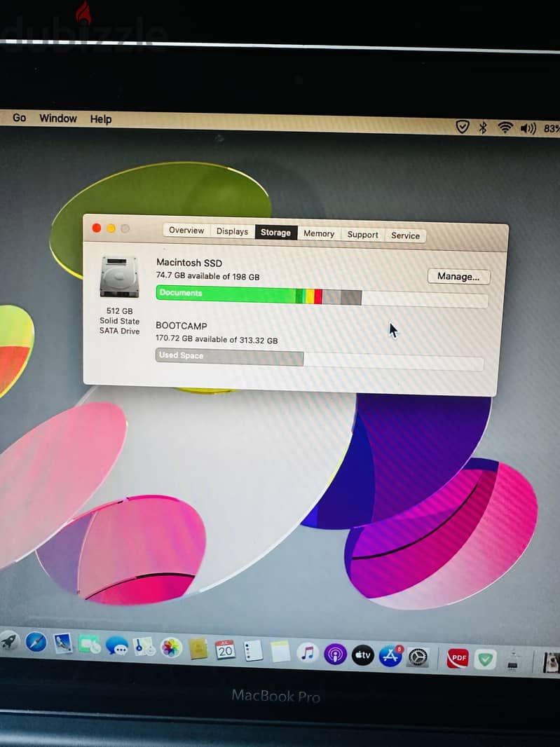The height and width of the screenshot is (747, 560).
Task: Click '74.7 GB available of 198 GB' text
Action: 207,276
